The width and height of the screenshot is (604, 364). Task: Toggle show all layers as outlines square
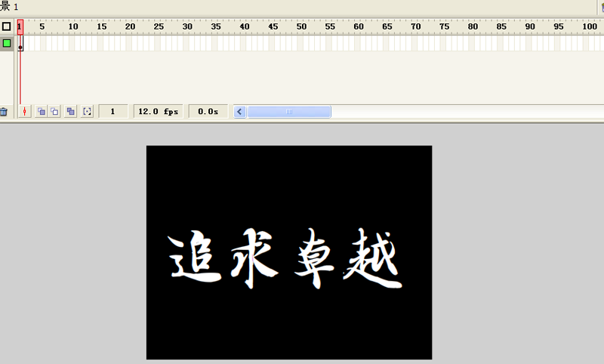pos(6,26)
